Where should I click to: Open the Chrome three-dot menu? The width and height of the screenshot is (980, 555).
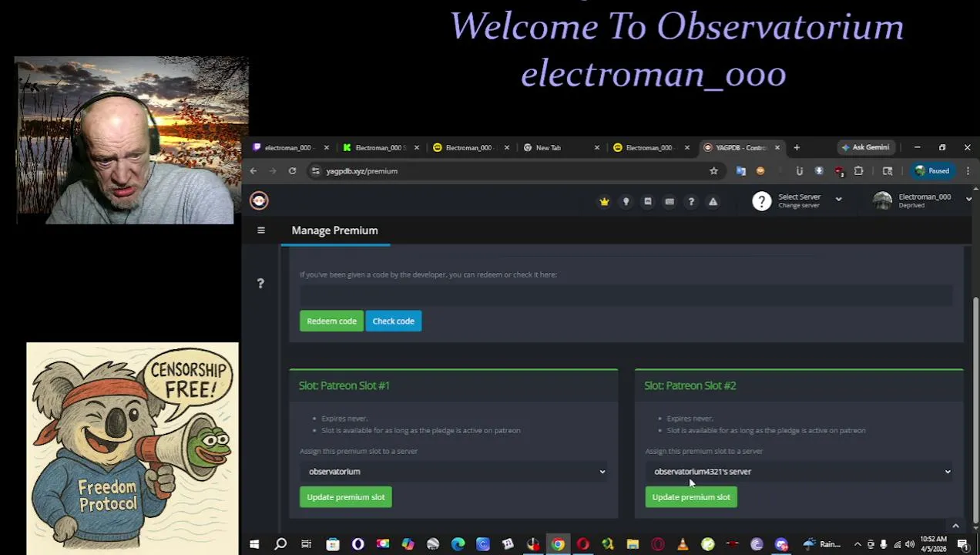click(968, 171)
